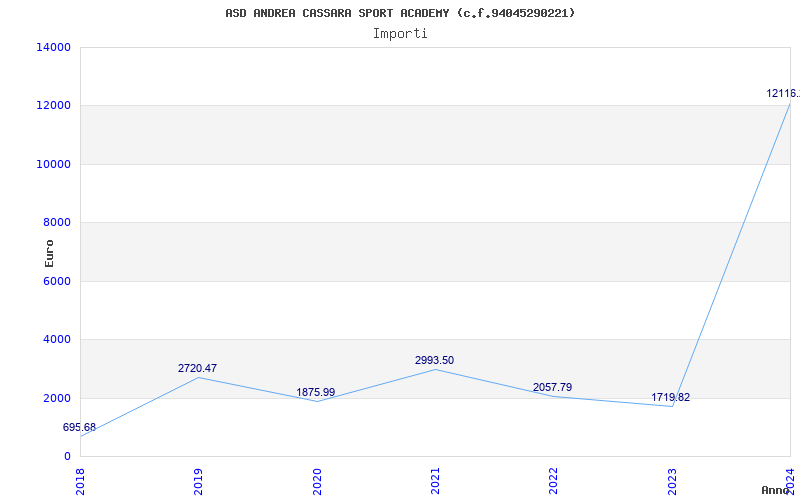Click the 2024 x-axis label

pos(790,480)
